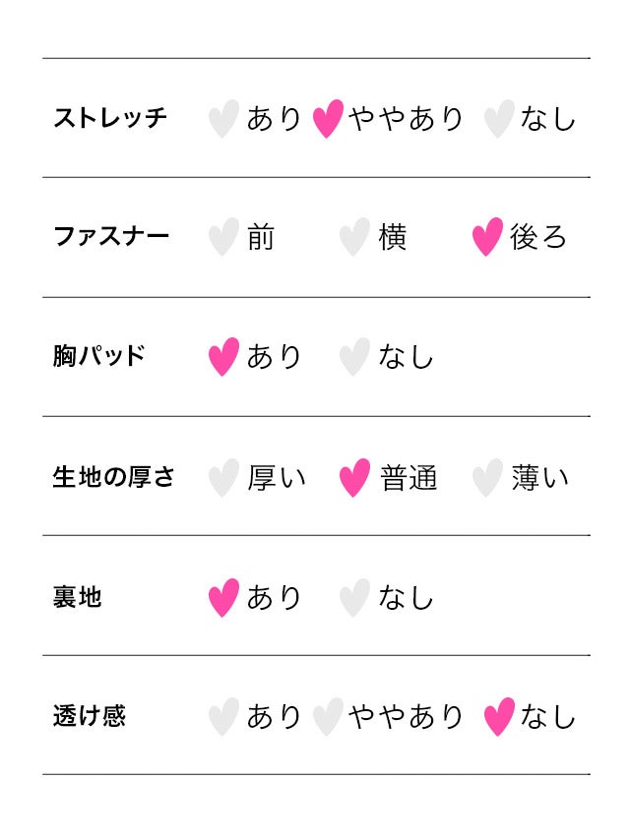Image resolution: width=630 pixels, height=840 pixels.
Task: Choose the 透け感 なし pink heart
Action: [x=499, y=717]
